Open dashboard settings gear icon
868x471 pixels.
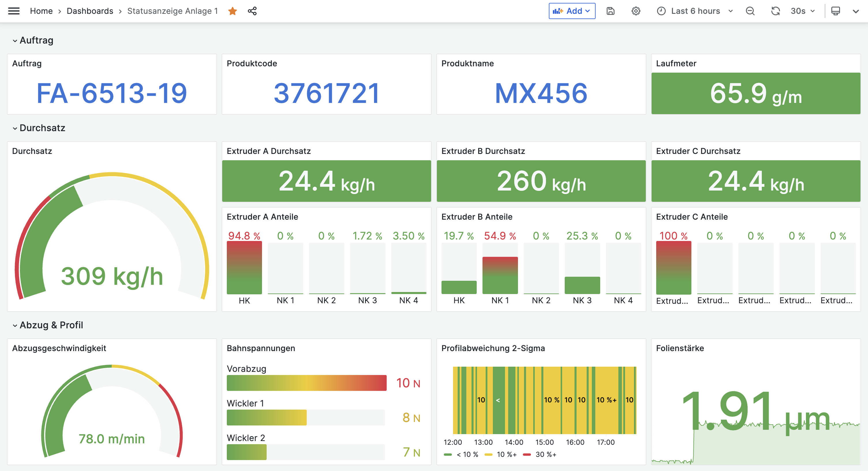pyautogui.click(x=635, y=11)
